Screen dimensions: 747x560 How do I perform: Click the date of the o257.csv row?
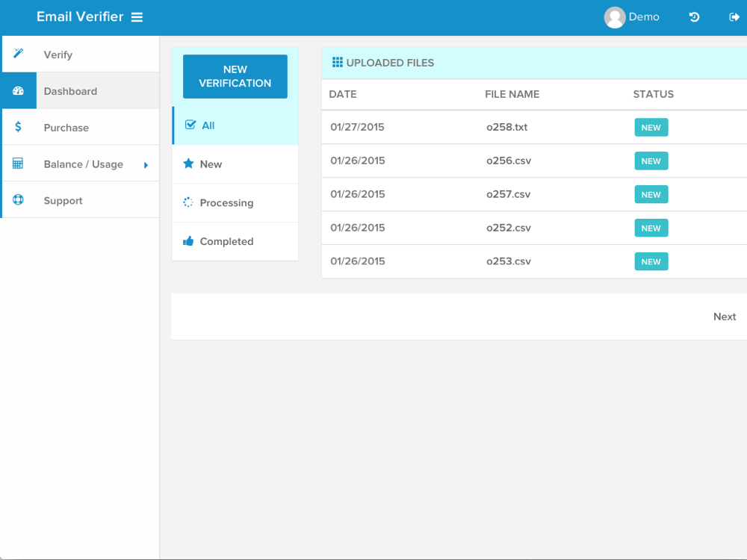358,194
